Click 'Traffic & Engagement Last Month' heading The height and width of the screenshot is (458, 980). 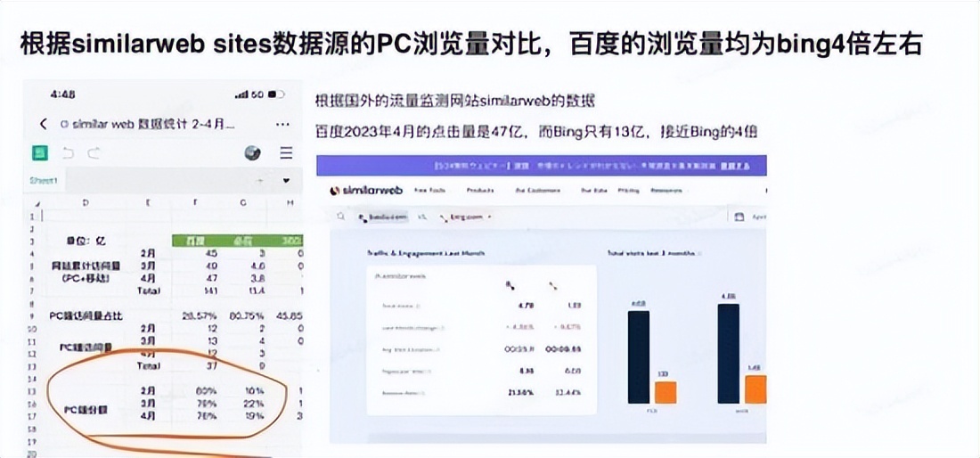(x=426, y=253)
